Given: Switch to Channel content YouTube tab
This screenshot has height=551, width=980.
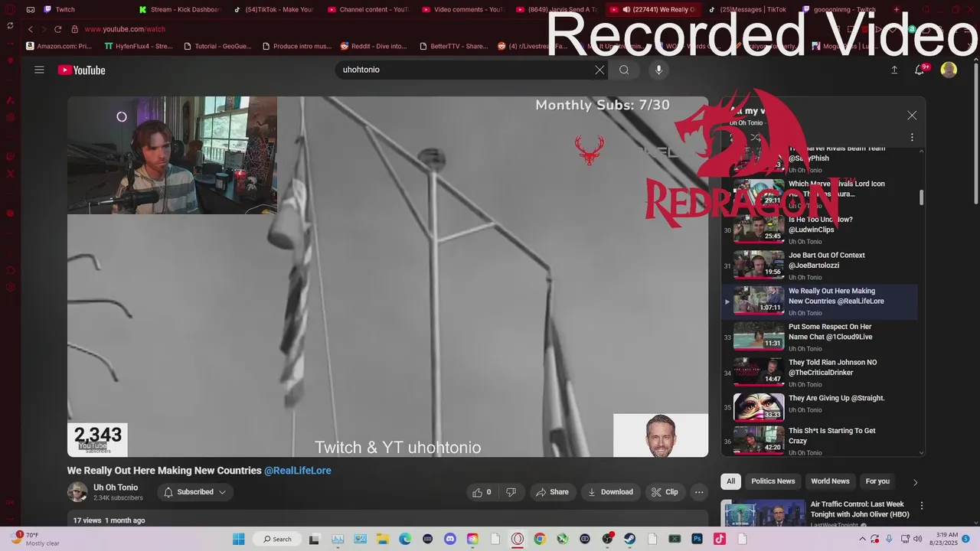Looking at the screenshot, I should tap(368, 10).
